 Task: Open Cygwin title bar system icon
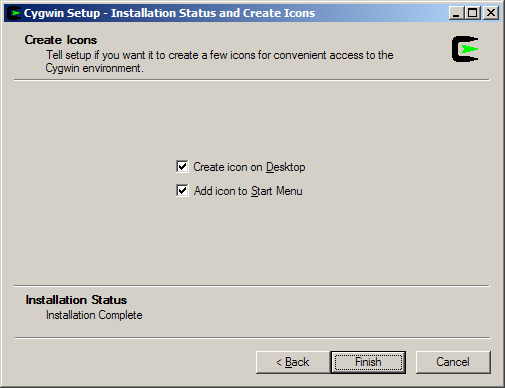[x=14, y=13]
